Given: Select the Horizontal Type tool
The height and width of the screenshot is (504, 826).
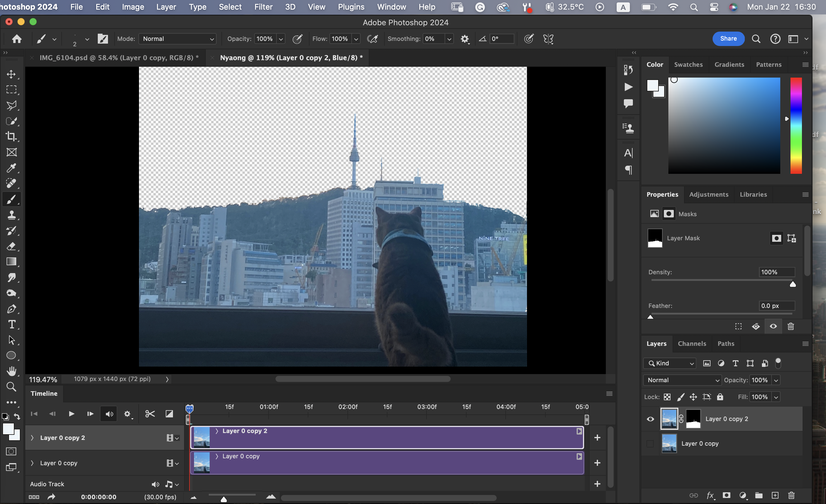Looking at the screenshot, I should coord(11,324).
